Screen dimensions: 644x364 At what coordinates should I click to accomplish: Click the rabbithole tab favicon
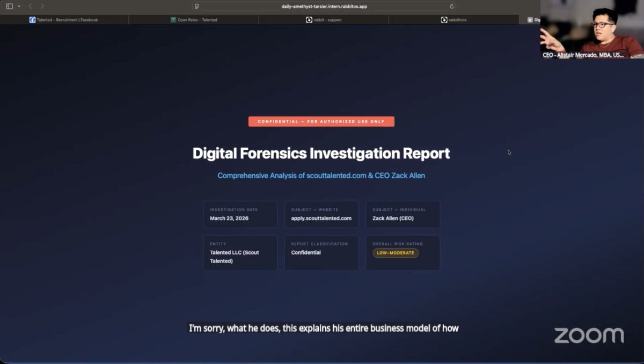444,20
